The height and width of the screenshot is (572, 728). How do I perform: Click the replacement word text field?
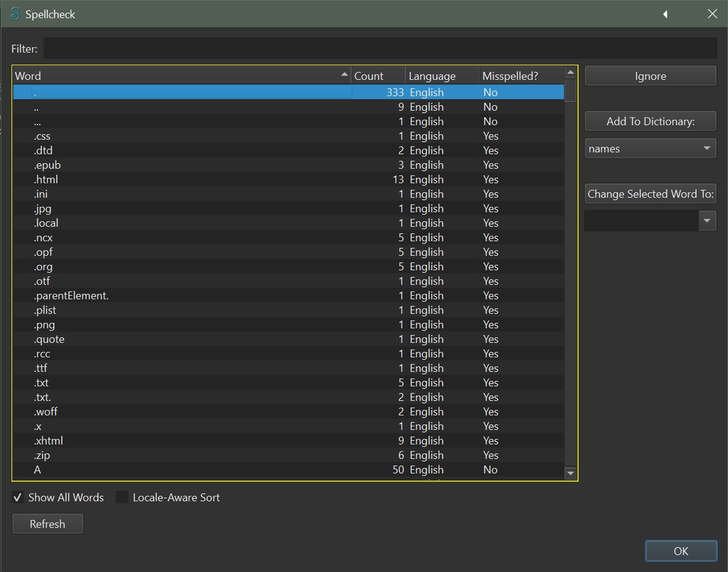click(641, 221)
